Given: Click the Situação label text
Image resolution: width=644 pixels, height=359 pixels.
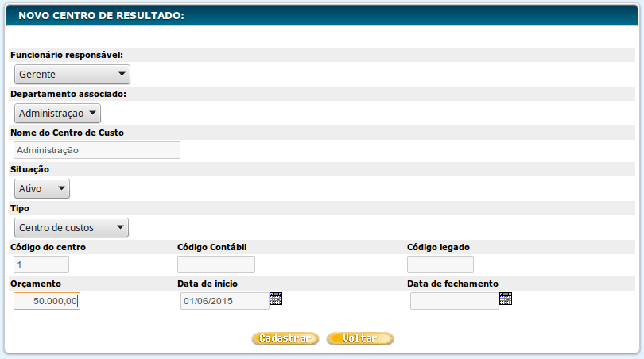Looking at the screenshot, I should pos(29,169).
